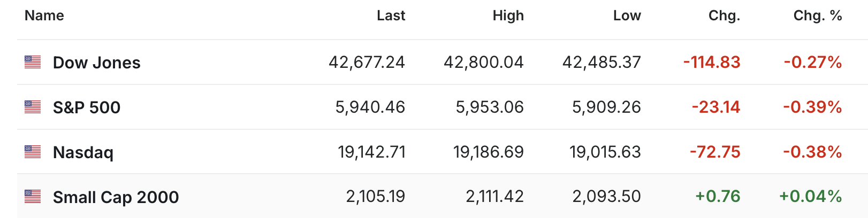
Task: Select Dow Jones high value 42,800.04
Action: (483, 63)
